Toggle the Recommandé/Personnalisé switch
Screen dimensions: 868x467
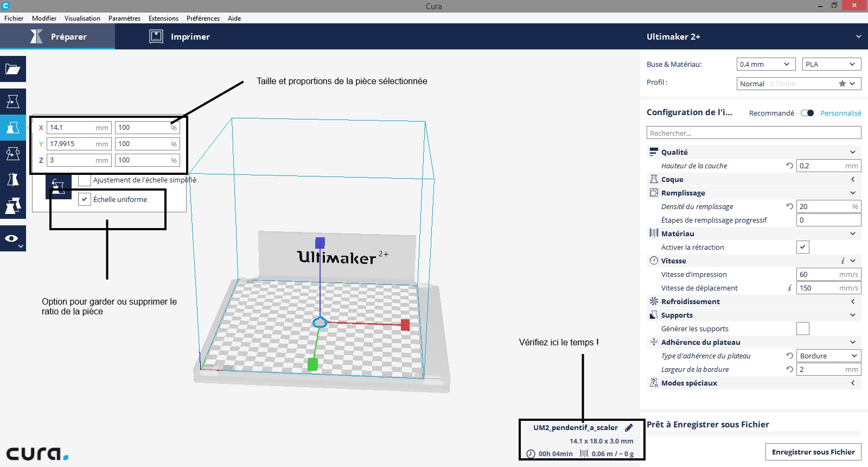[807, 113]
